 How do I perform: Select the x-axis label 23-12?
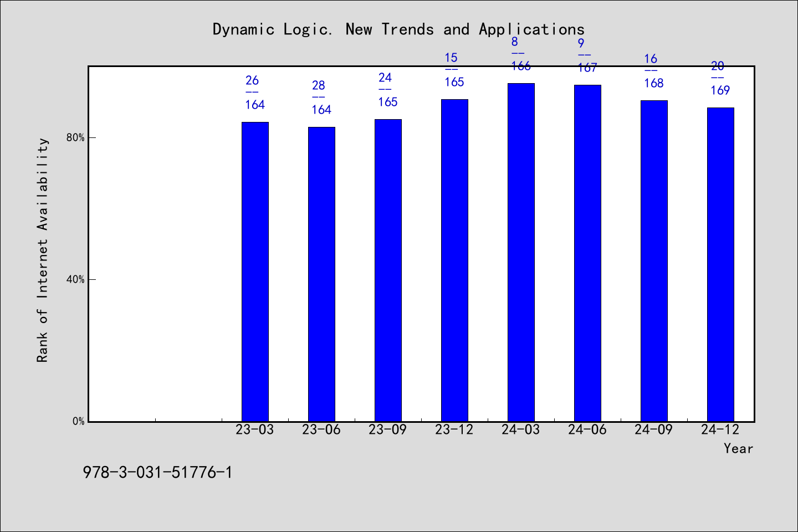click(x=454, y=429)
